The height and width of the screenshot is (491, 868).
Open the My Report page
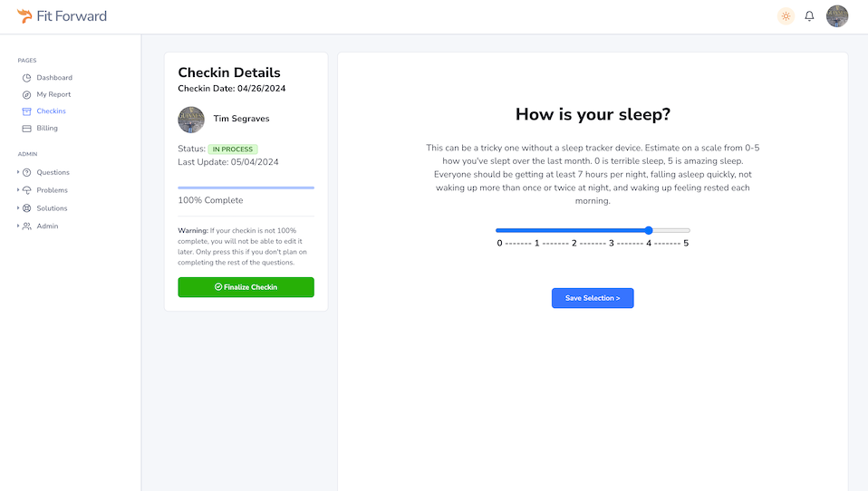53,94
